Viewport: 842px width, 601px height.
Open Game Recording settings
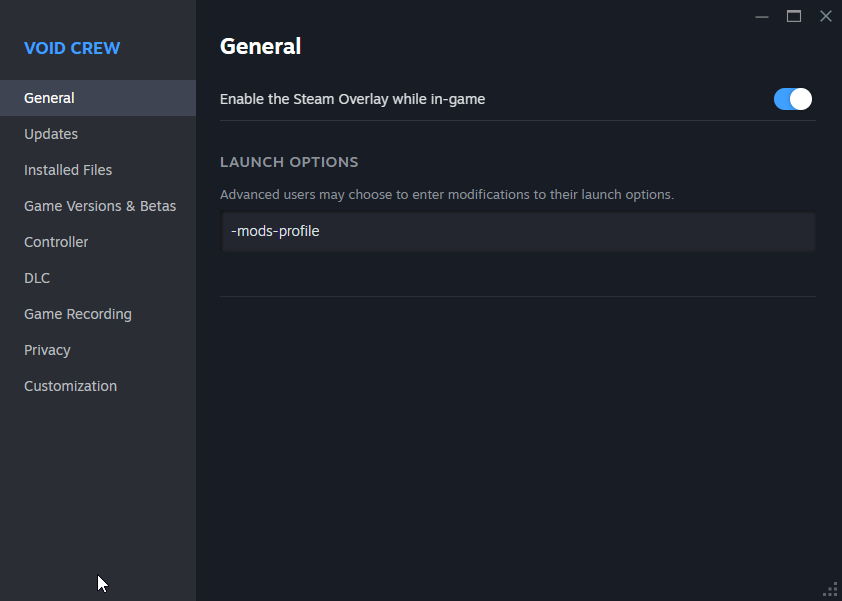click(78, 314)
